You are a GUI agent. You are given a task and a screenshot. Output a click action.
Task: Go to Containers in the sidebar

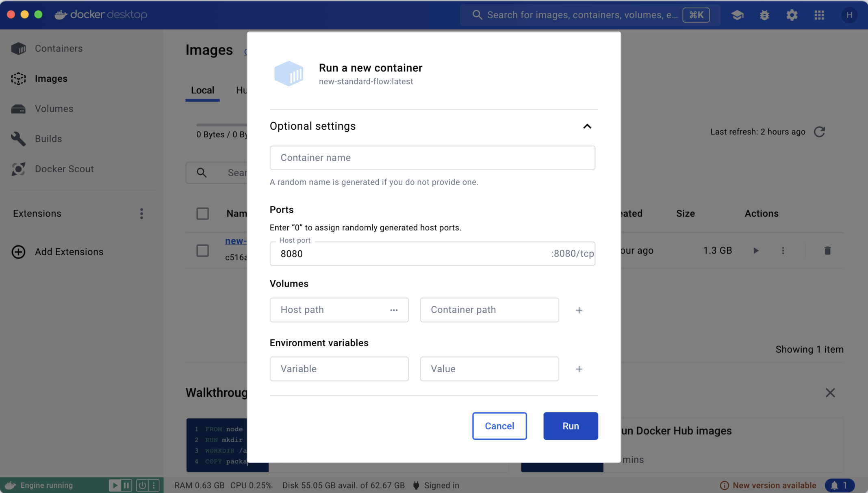(59, 48)
